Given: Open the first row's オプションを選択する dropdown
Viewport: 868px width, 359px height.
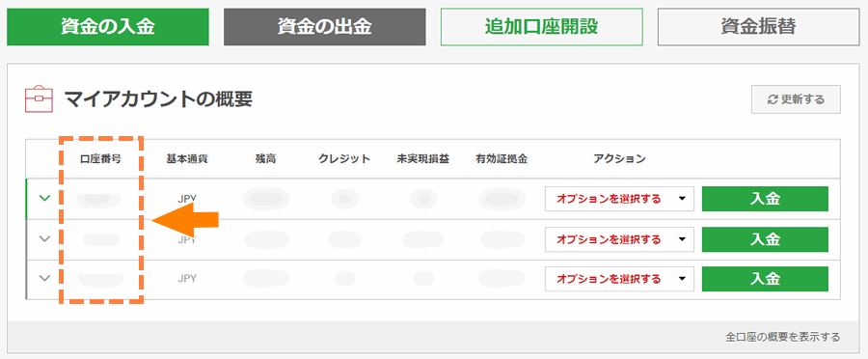Looking at the screenshot, I should pos(619,199).
